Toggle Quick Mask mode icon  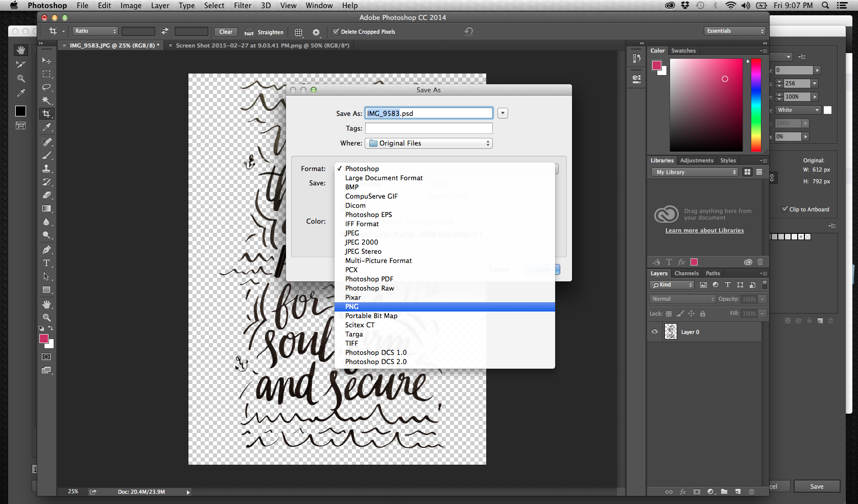[x=46, y=357]
